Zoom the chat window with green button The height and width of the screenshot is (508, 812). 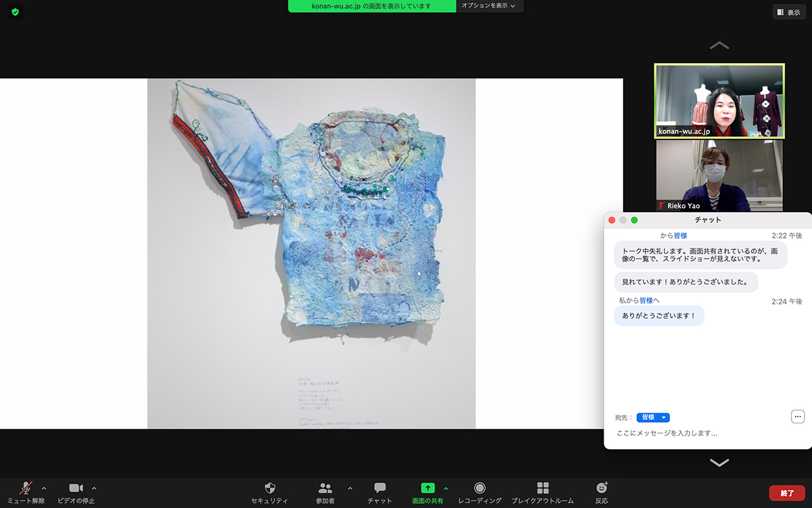pos(634,220)
